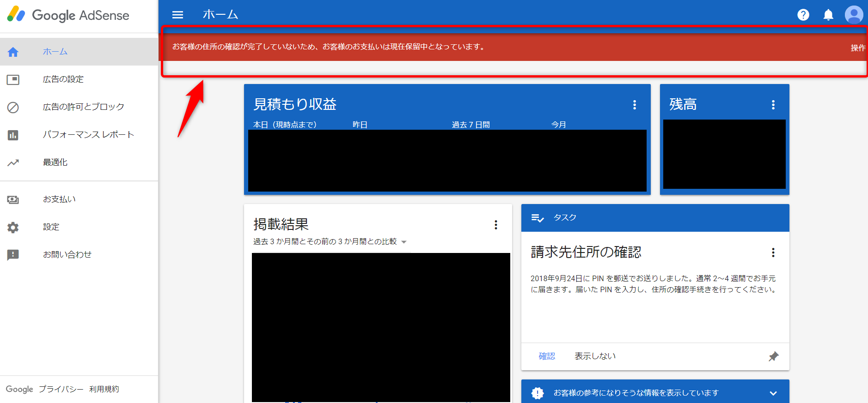Expand the お客様の参考になりそうな情報 card chevron

point(773,393)
